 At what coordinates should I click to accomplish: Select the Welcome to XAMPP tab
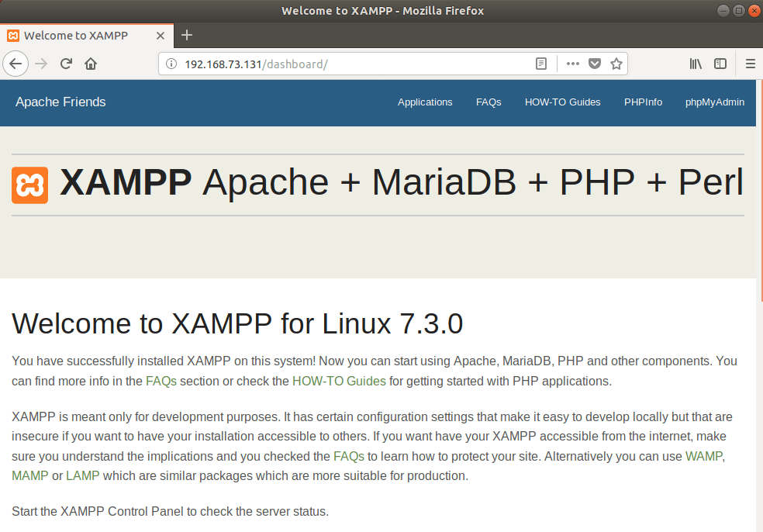point(87,36)
